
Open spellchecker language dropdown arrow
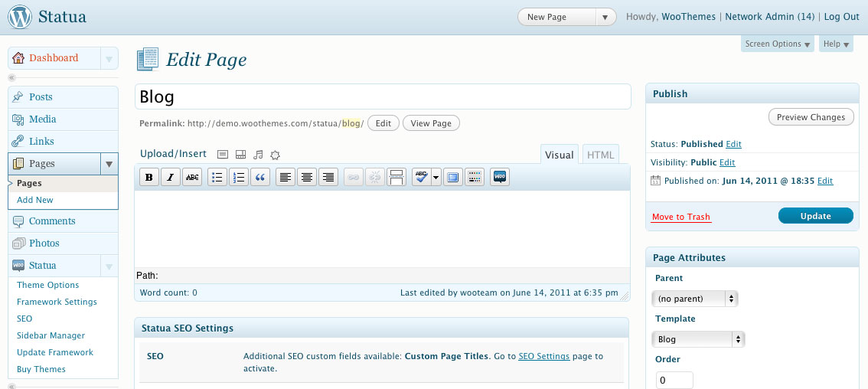point(436,178)
